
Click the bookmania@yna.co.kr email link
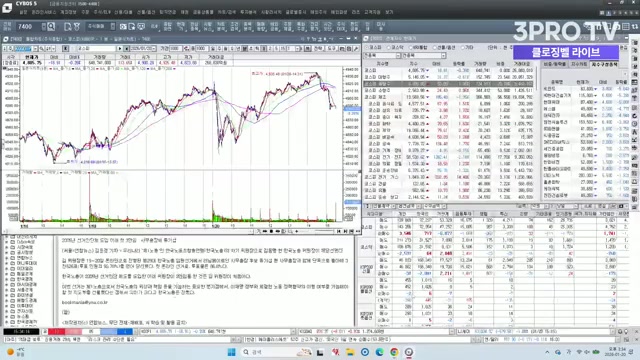pyautogui.click(x=85, y=302)
